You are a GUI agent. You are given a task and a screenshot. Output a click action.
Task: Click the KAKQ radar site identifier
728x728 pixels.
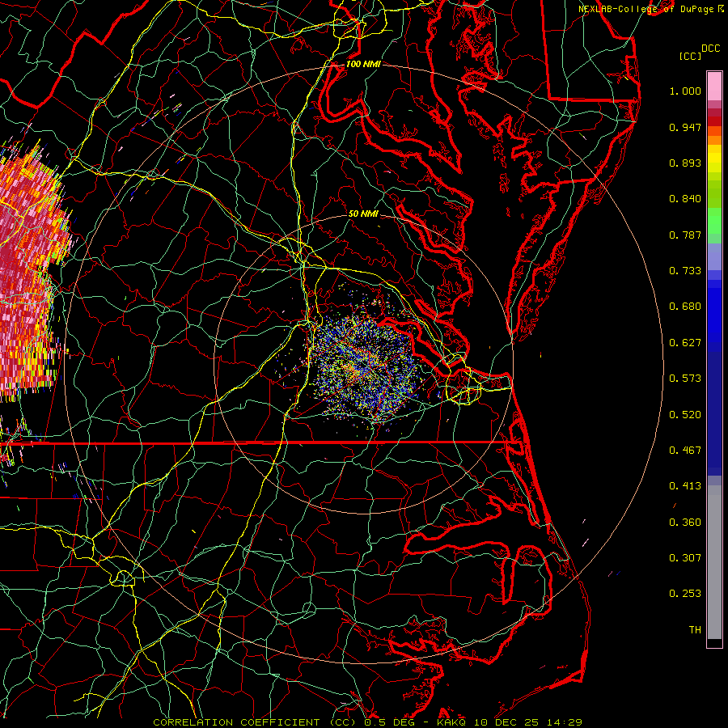451,722
